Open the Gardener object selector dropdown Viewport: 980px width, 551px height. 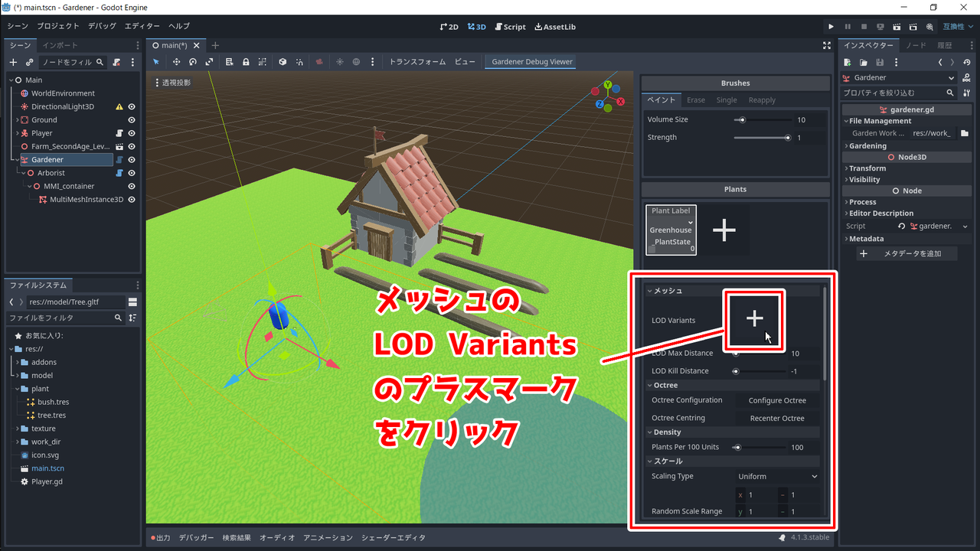pos(899,78)
